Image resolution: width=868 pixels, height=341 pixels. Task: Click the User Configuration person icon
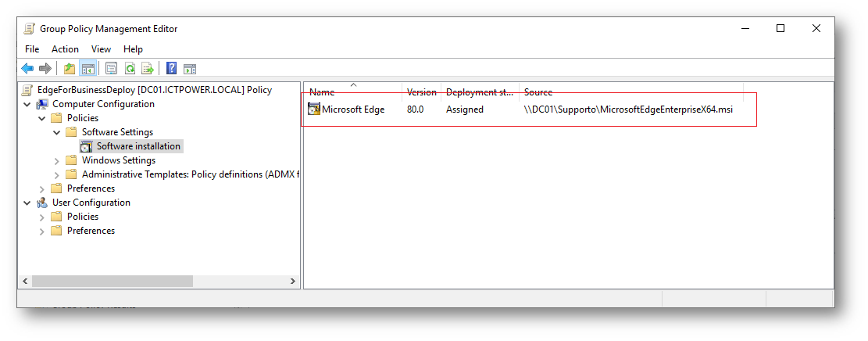[x=42, y=203]
